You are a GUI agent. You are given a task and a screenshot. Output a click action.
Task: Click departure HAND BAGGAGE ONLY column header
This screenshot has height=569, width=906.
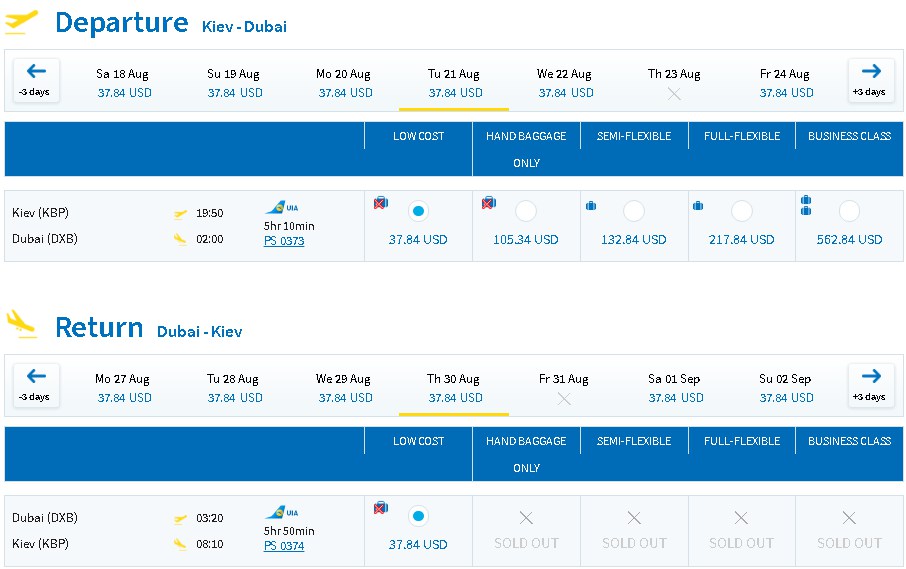pyautogui.click(x=526, y=149)
